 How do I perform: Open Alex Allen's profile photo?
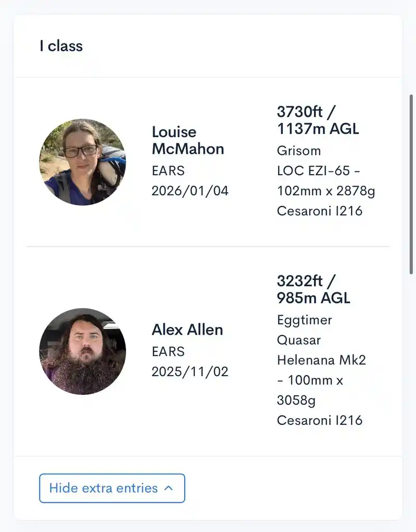click(x=82, y=351)
